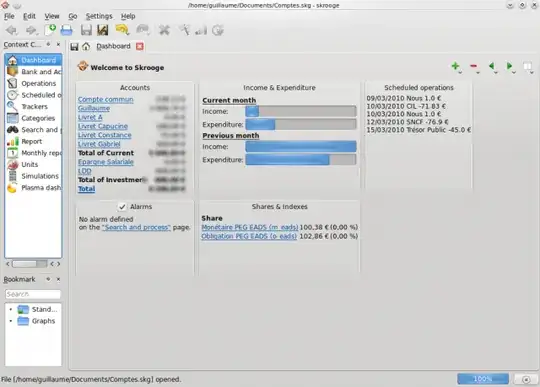Open Search and process sidebar page
The image size is (540, 387).
pos(33,129)
